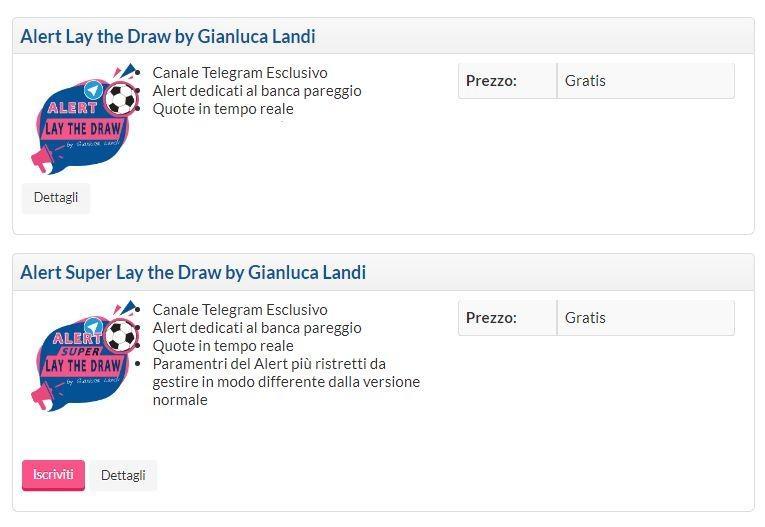Screen dimensions: 765x527
Task: Click 'Canale Telegram Esclusivo' in the first card
Action: click(240, 72)
